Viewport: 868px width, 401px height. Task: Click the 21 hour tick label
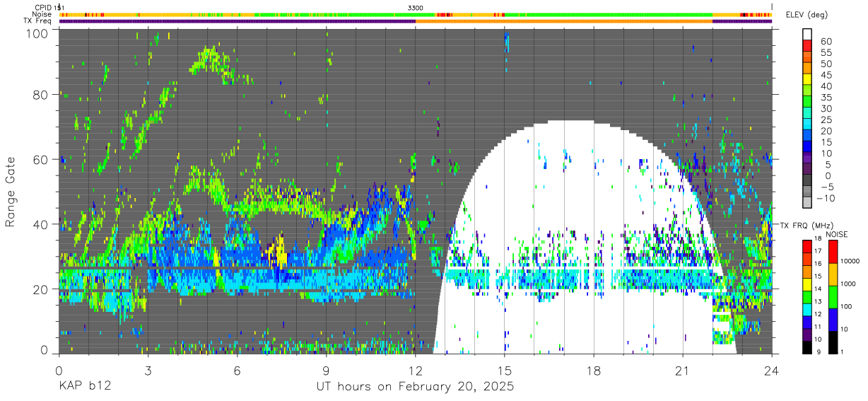[683, 371]
